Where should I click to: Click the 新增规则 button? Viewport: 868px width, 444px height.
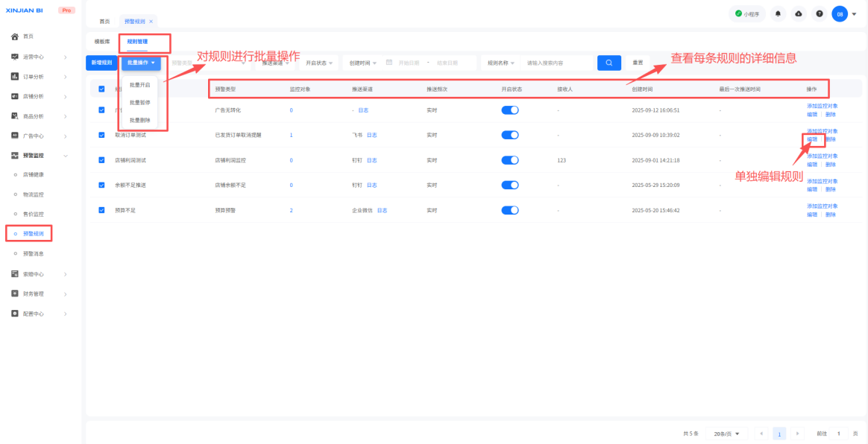point(101,63)
